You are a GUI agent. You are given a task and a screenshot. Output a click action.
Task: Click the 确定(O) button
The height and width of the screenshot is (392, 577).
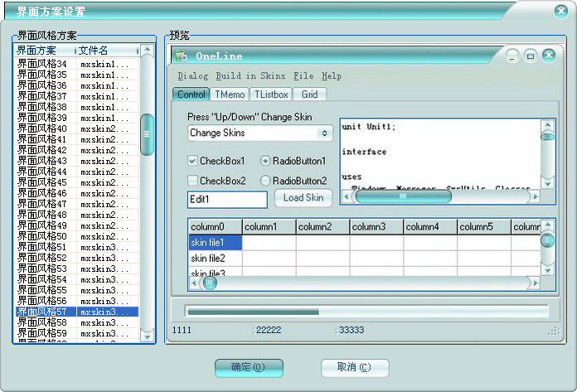point(249,367)
